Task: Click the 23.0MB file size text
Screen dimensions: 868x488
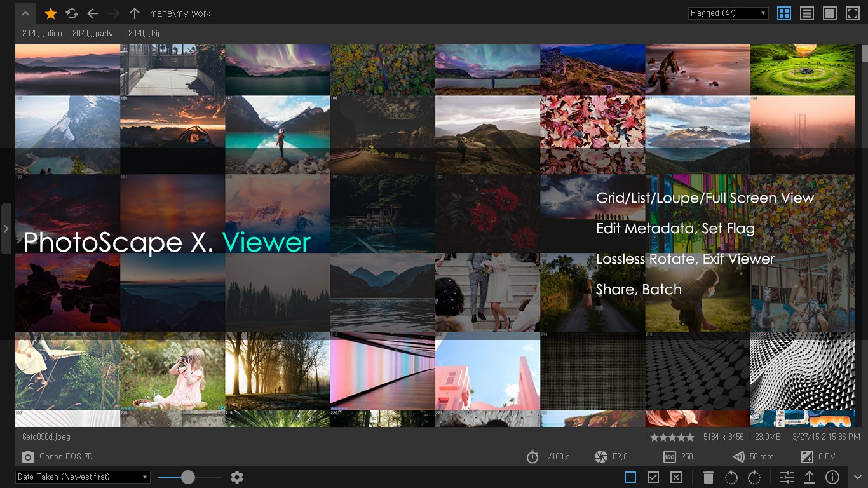Action: [768, 437]
